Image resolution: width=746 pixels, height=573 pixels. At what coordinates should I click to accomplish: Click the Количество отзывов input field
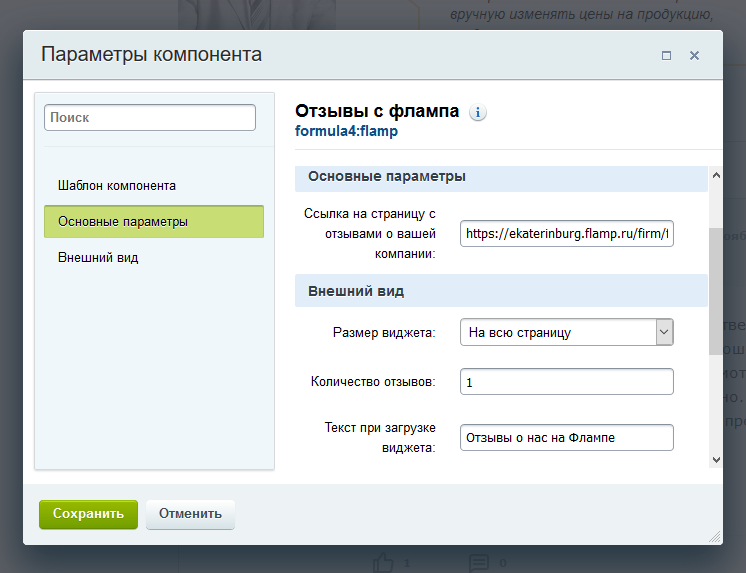coord(566,382)
